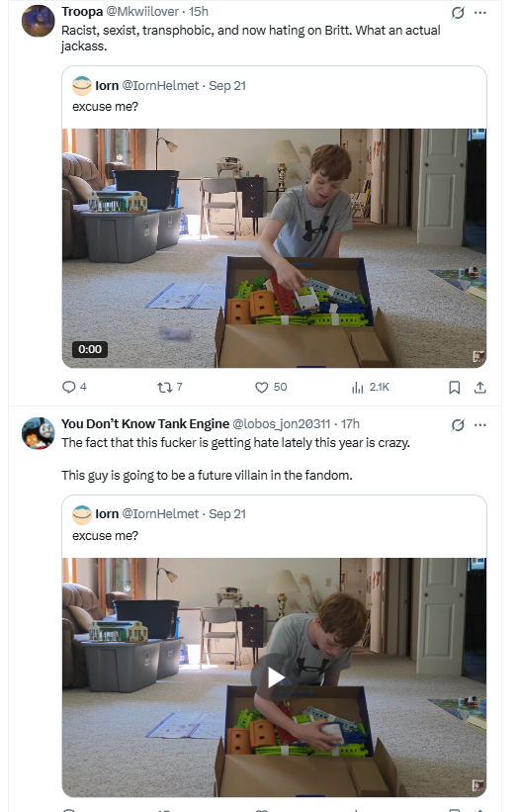Open Iorn's avatar in first quoted post
This screenshot has height=812, width=519.
click(x=82, y=85)
